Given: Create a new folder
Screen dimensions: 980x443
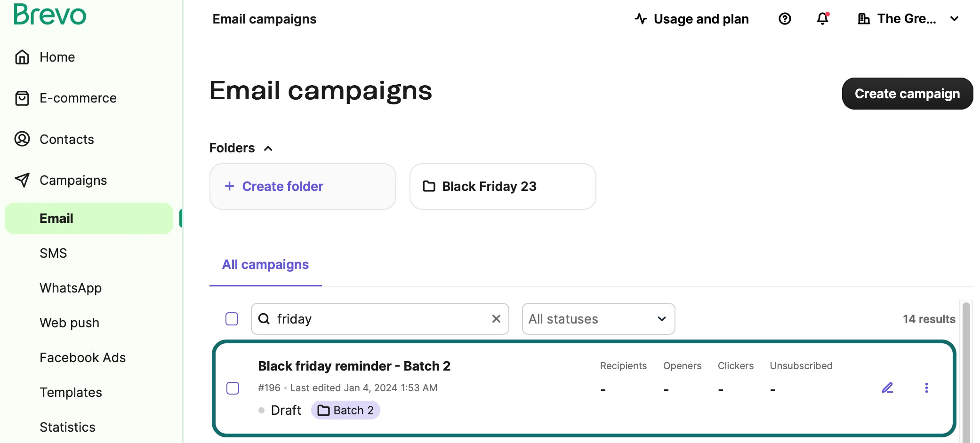Looking at the screenshot, I should tap(302, 186).
